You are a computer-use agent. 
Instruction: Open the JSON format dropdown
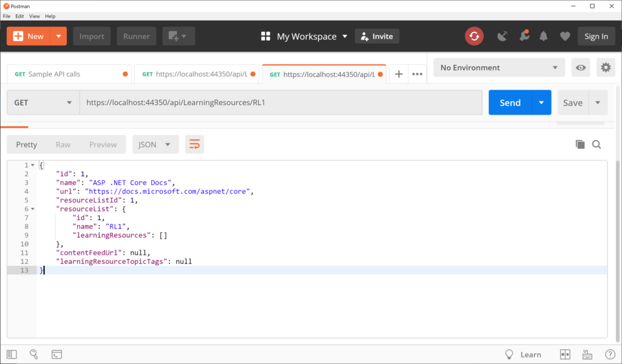coord(155,144)
